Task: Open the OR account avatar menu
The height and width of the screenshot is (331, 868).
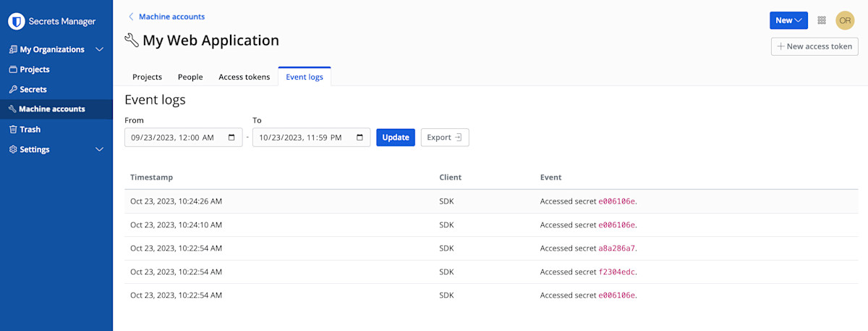Action: click(845, 20)
